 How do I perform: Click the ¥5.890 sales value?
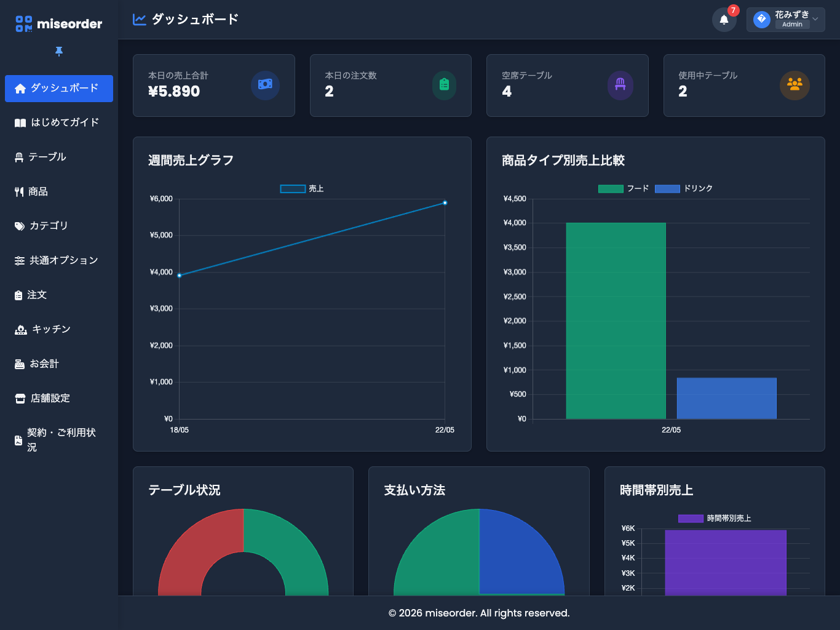click(x=174, y=92)
